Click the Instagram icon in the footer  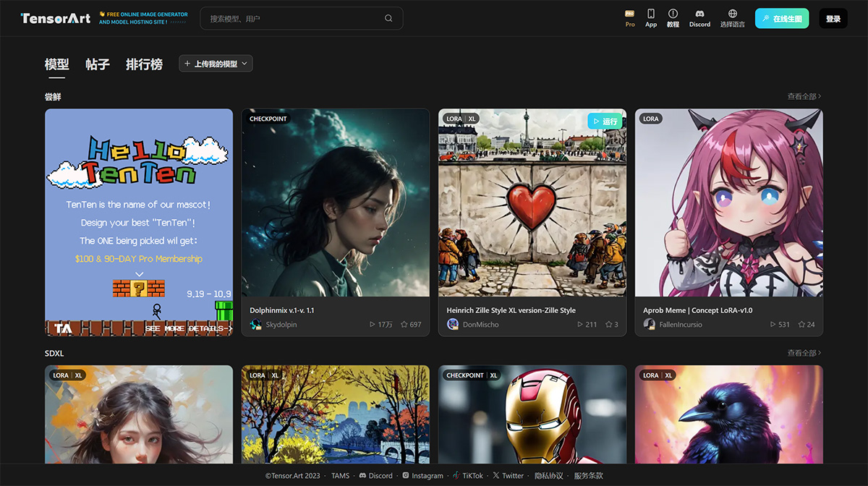[405, 475]
